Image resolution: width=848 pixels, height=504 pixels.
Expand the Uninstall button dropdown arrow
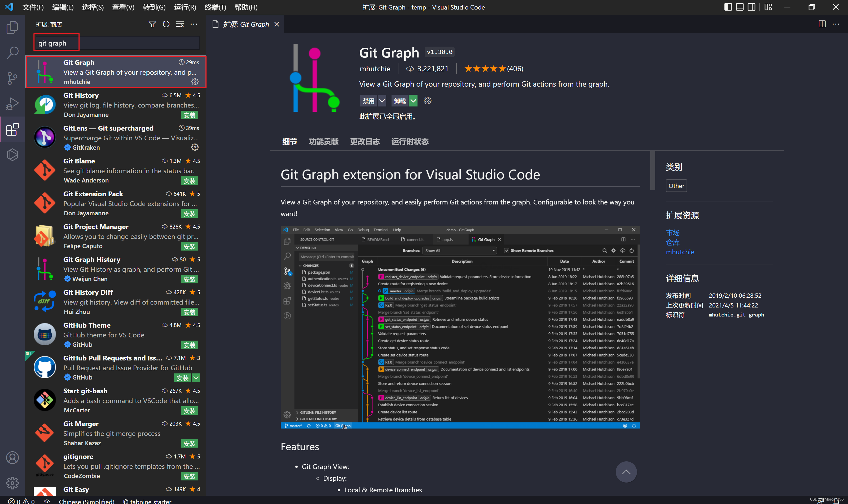(413, 101)
